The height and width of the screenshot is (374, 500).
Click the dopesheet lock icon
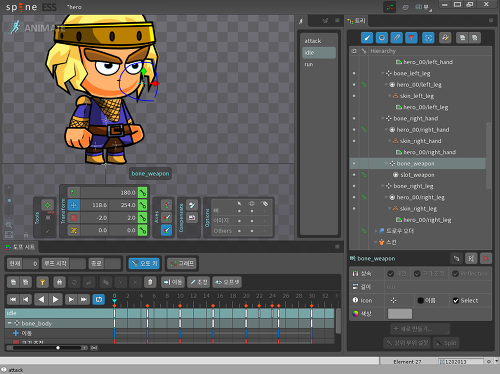59,282
